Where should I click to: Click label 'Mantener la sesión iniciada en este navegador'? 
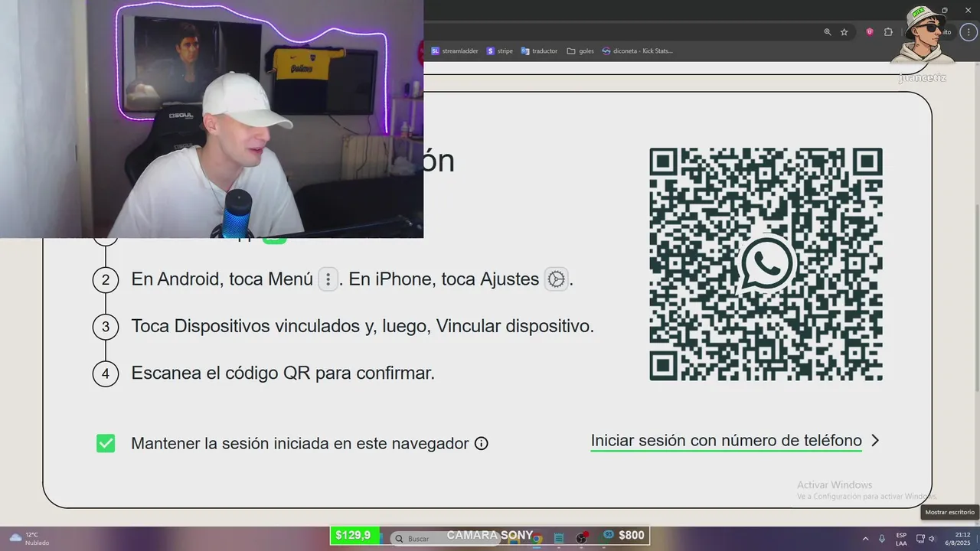[299, 443]
